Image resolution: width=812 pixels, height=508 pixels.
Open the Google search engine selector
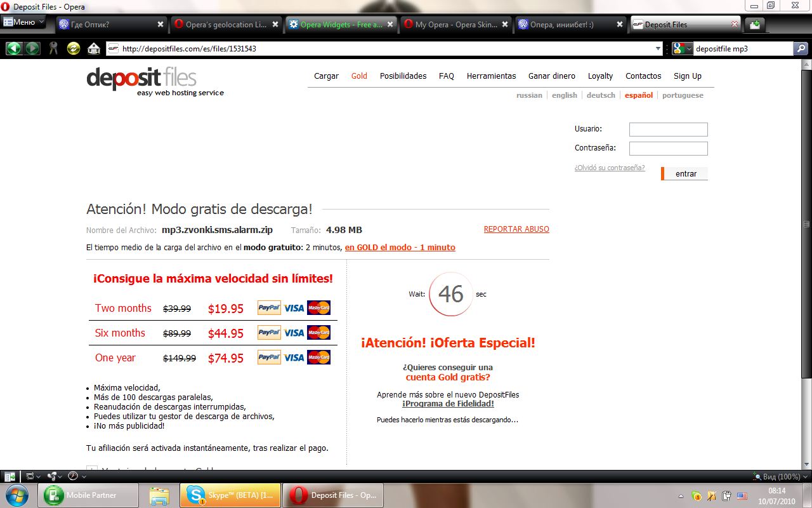[683, 48]
